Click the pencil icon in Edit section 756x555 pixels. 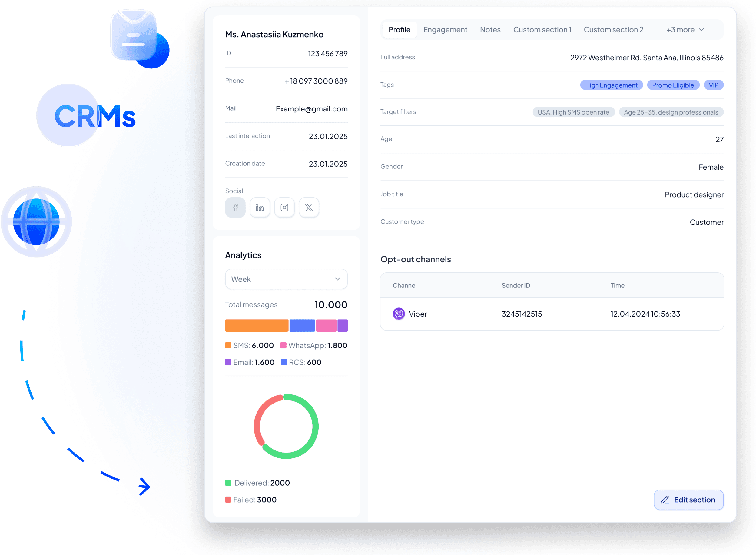[665, 500]
